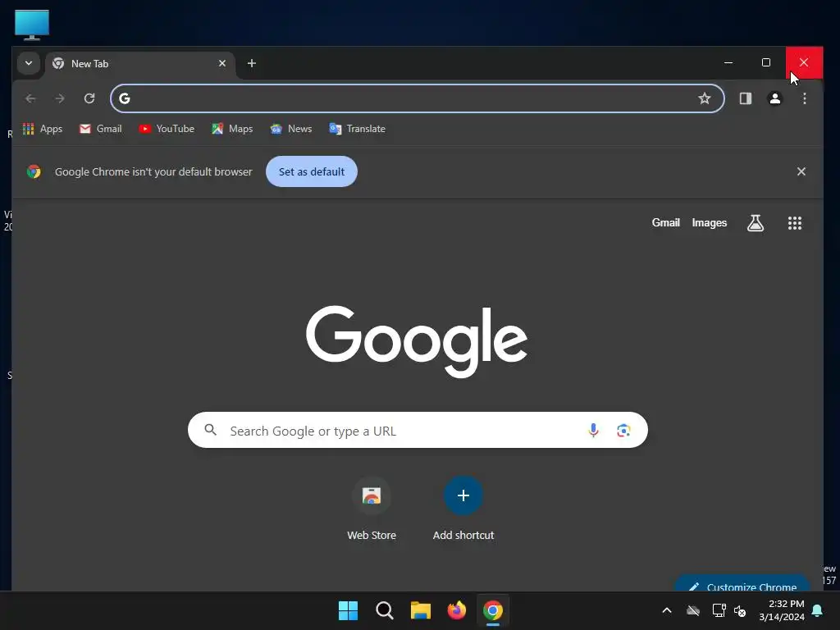The height and width of the screenshot is (630, 840).
Task: Click the Search Google or type a URL box
Action: pos(418,430)
